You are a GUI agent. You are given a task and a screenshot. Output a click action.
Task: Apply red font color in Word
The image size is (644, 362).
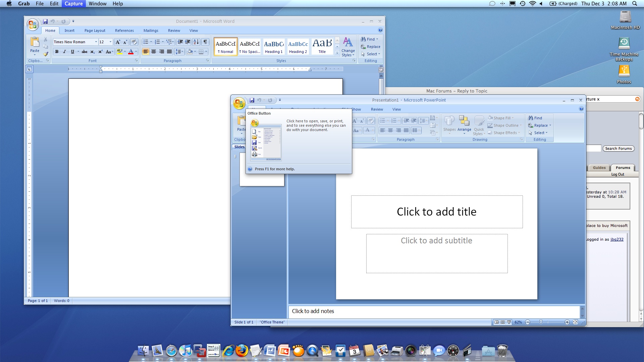131,52
